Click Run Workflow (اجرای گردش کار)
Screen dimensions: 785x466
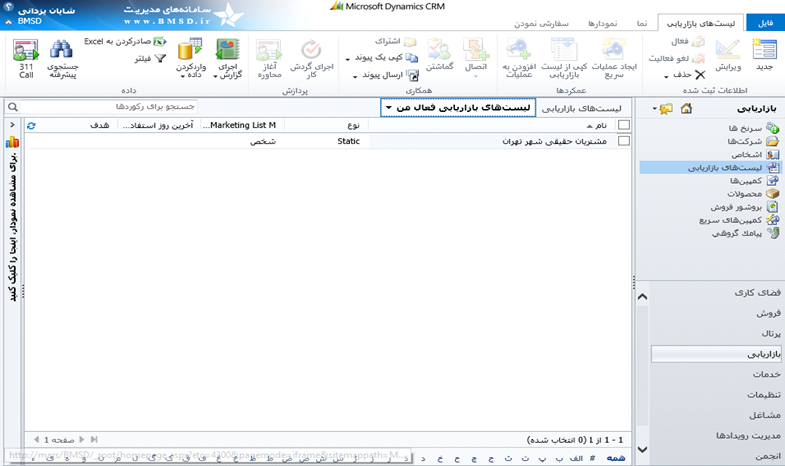coord(311,58)
